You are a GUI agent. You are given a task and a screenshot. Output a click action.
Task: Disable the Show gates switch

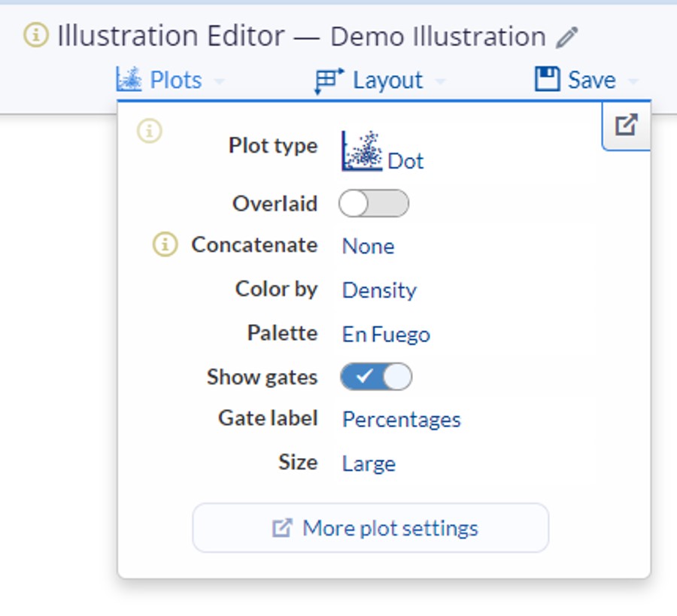pos(376,377)
